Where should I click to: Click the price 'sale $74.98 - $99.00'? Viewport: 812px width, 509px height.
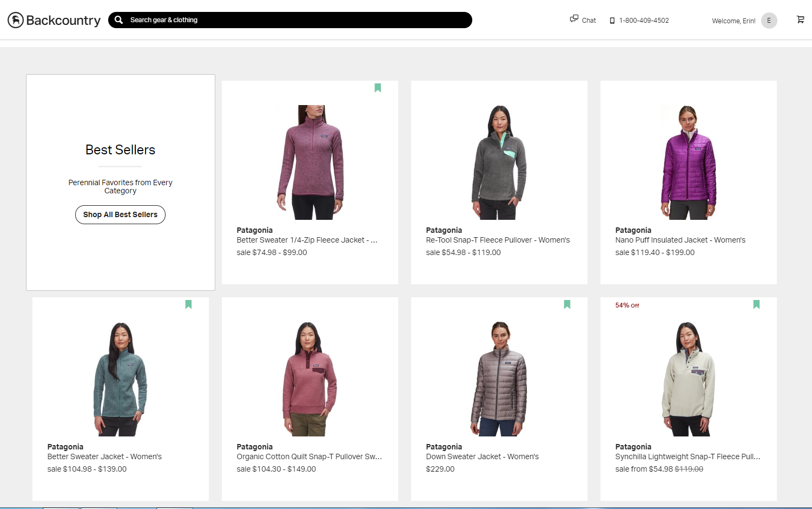click(x=272, y=252)
